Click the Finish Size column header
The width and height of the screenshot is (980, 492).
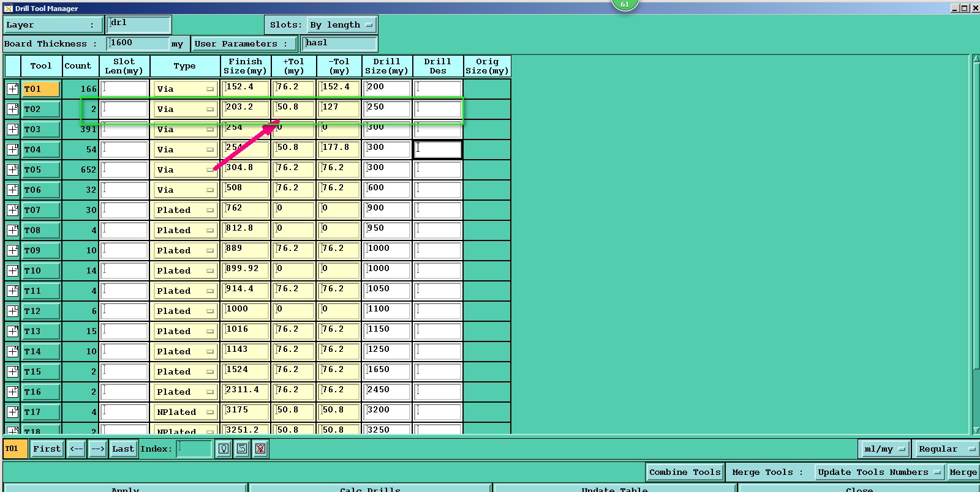245,66
